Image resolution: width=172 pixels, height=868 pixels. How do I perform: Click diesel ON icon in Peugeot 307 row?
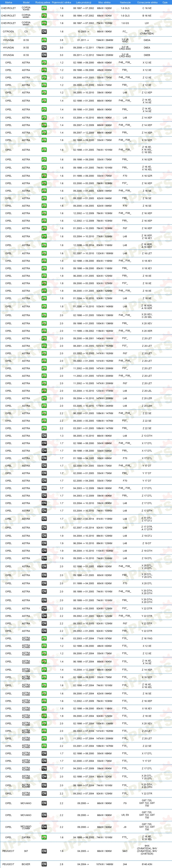point(44,851)
